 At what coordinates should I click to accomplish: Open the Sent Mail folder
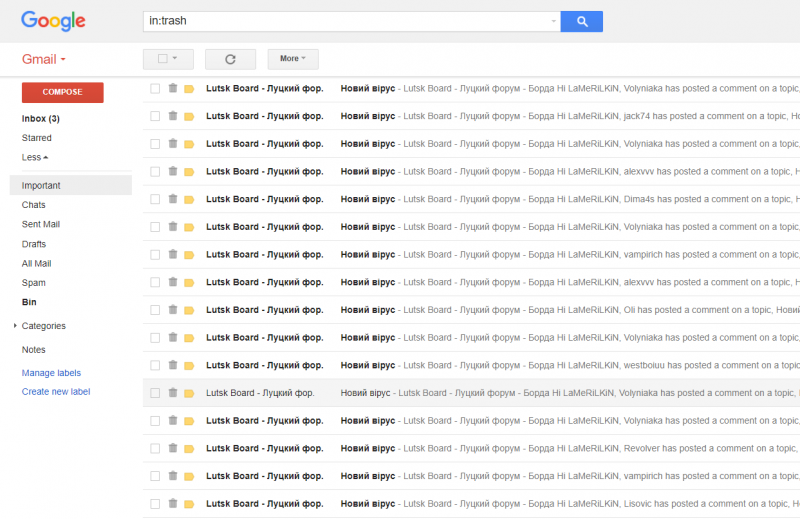click(x=42, y=225)
